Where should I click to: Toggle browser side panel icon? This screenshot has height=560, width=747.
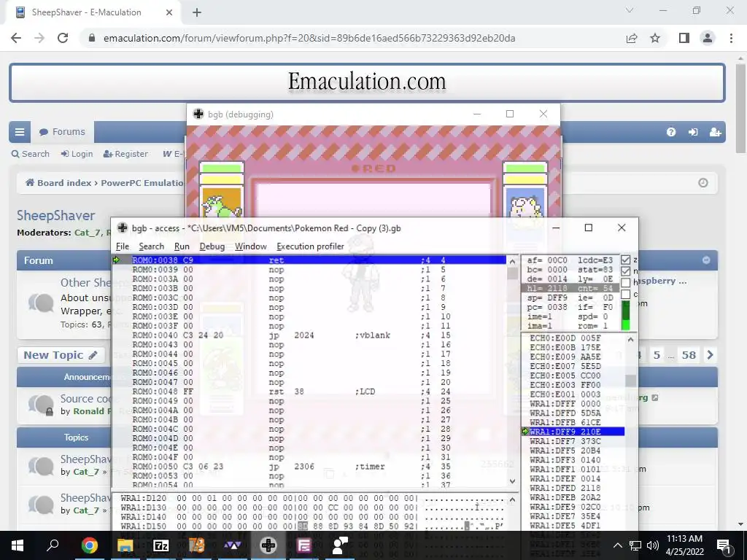coord(684,38)
